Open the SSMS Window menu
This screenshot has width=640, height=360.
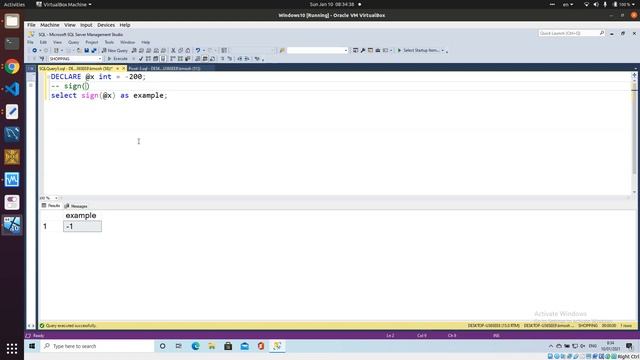click(x=127, y=42)
